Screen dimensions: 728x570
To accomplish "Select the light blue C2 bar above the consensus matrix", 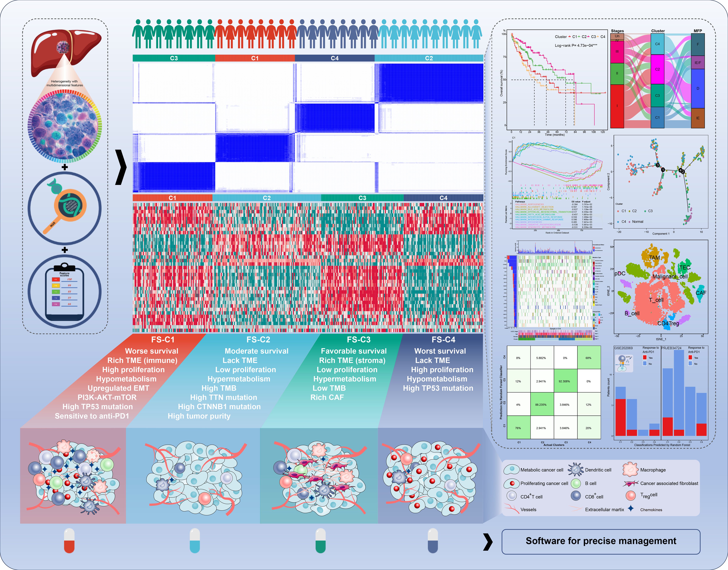I will point(429,58).
